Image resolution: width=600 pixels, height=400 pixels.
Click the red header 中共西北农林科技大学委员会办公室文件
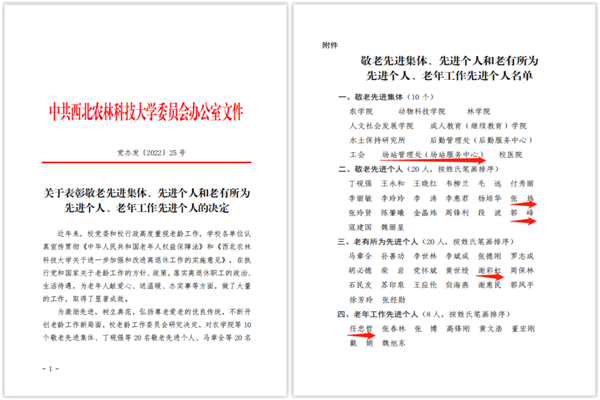[146, 112]
